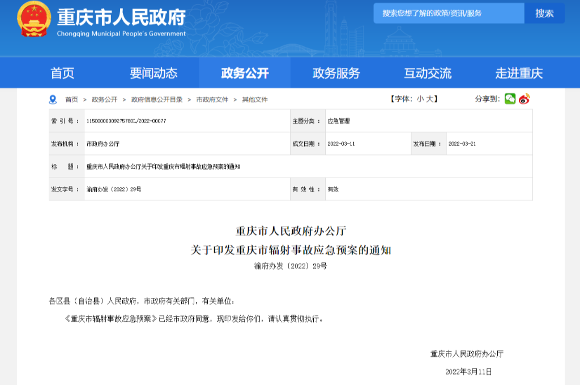Click the 重庆市人民政府 site title
Screen dimensions: 580x385
121,17
